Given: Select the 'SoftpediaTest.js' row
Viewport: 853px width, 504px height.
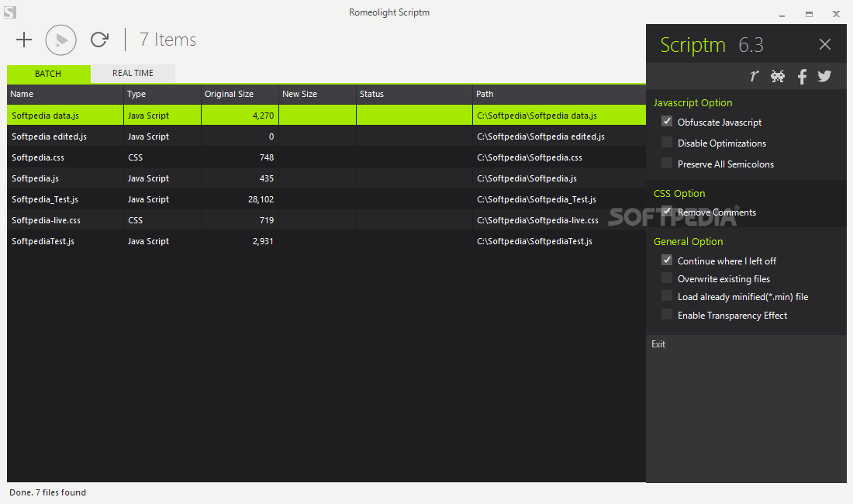Looking at the screenshot, I should [x=326, y=241].
